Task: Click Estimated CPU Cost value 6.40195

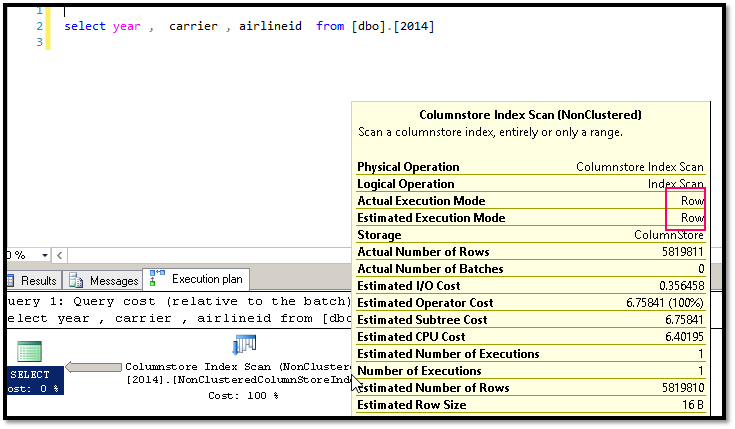Action: (684, 337)
